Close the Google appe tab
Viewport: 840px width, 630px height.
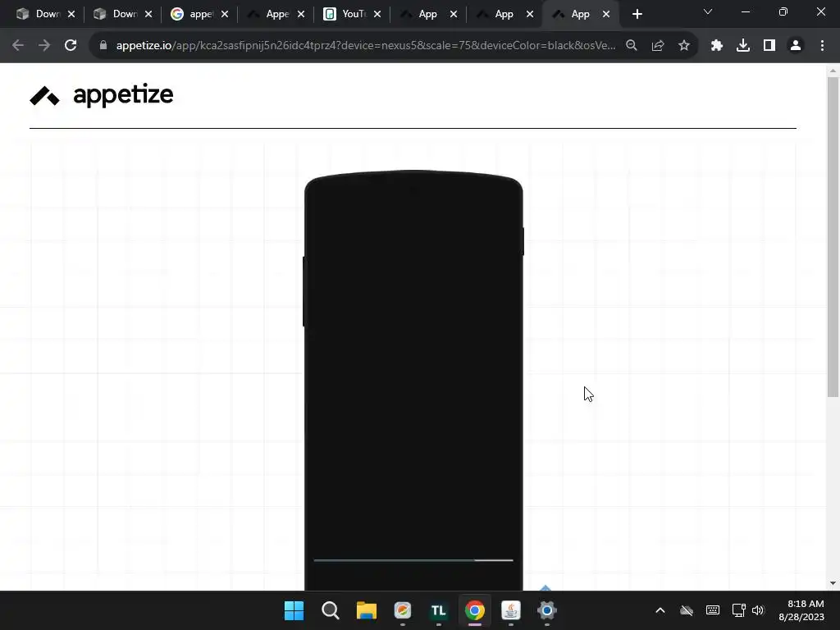[x=225, y=15]
